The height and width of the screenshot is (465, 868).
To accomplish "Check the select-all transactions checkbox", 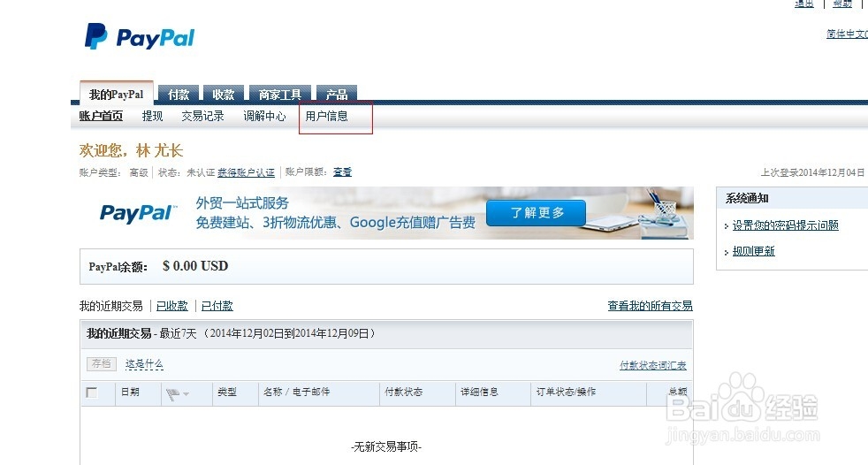I will [x=92, y=393].
